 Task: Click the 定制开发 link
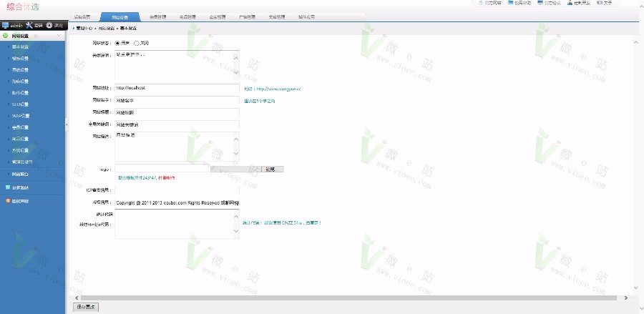pos(582,2)
